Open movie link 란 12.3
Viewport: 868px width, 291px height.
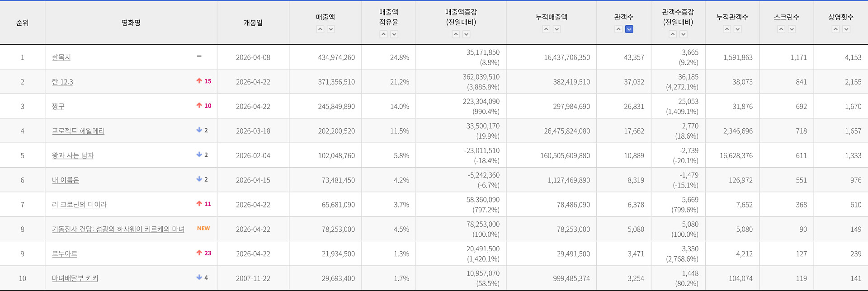pyautogui.click(x=62, y=82)
